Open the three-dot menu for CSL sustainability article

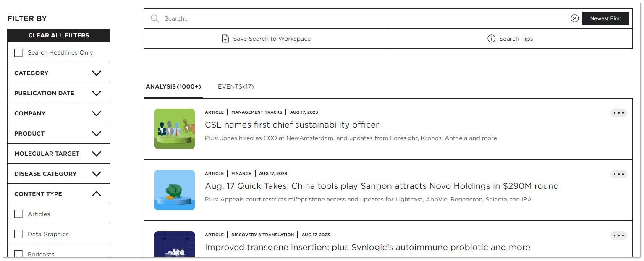tap(619, 113)
